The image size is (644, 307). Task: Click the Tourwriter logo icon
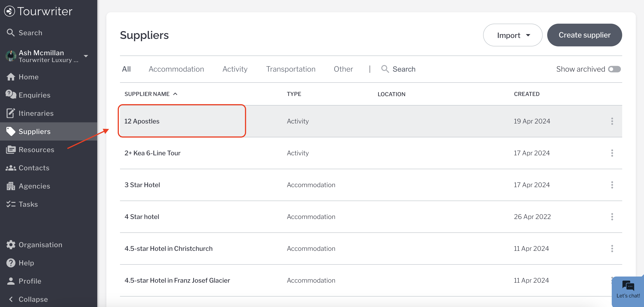(x=10, y=11)
